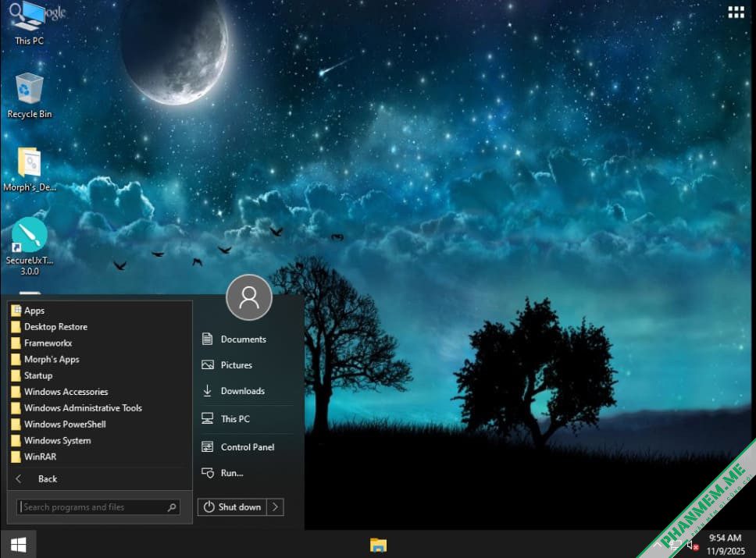Expand the Desktop Restore folder
756x558 pixels.
[x=100, y=327]
